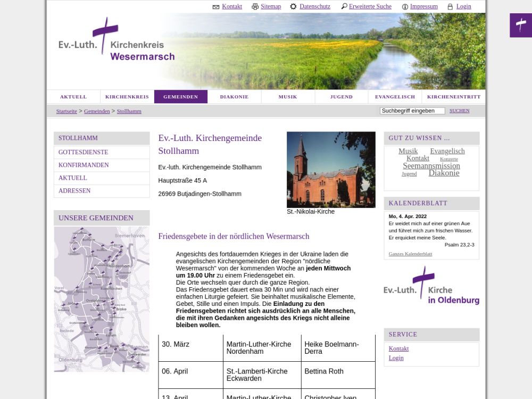Image resolution: width=532 pixels, height=399 pixels.
Task: Open the Kircheneintritt menu item
Action: click(x=453, y=97)
